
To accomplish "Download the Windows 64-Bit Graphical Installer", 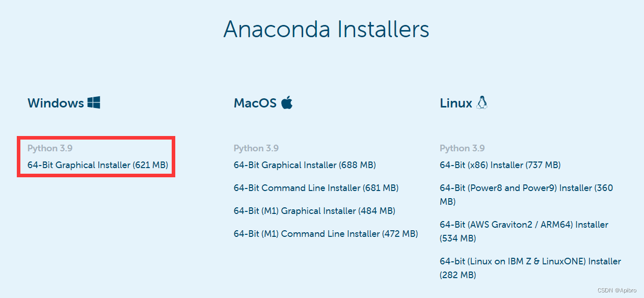I will click(97, 165).
